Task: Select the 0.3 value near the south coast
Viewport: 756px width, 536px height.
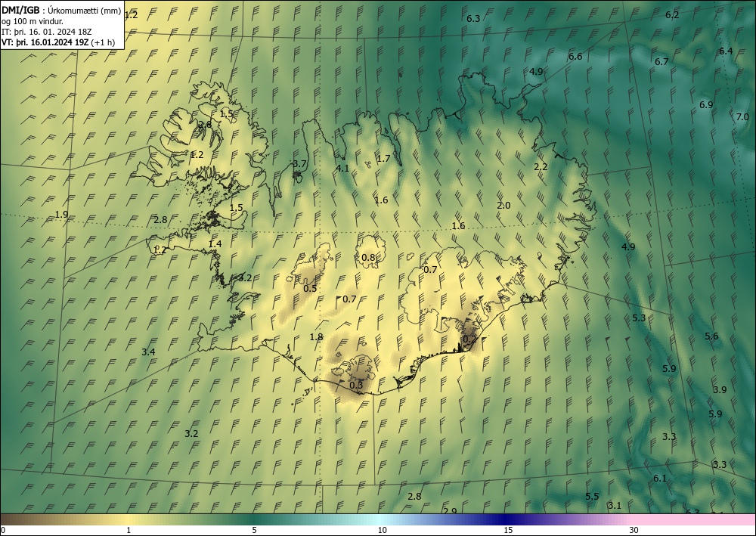Action: [356, 385]
